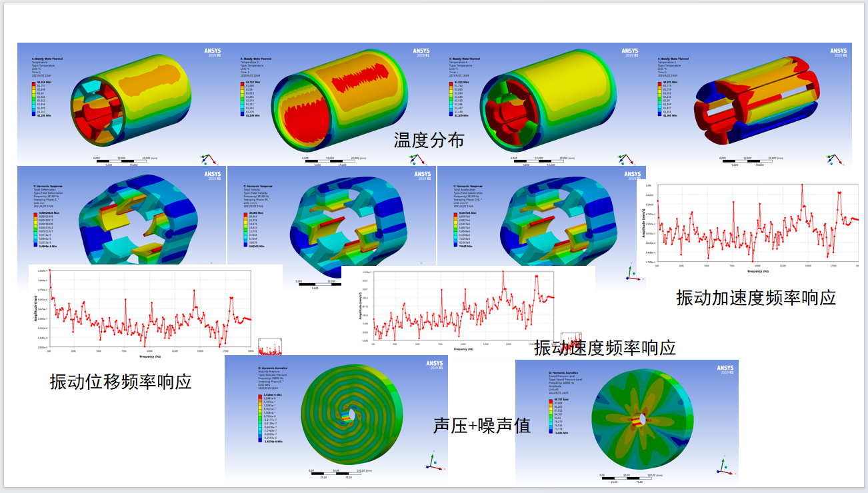Click the ANSYS logo on the Temperature 2 image

point(421,53)
